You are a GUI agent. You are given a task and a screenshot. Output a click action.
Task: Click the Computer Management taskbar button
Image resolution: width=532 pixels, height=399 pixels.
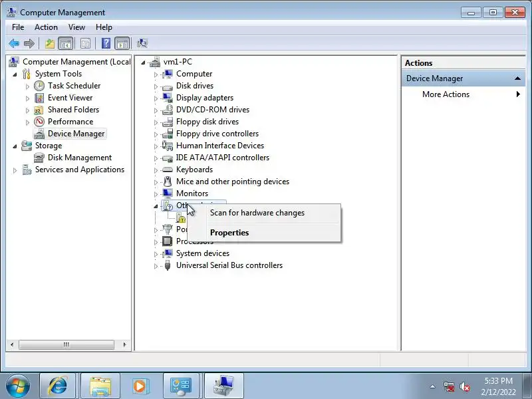pyautogui.click(x=224, y=386)
